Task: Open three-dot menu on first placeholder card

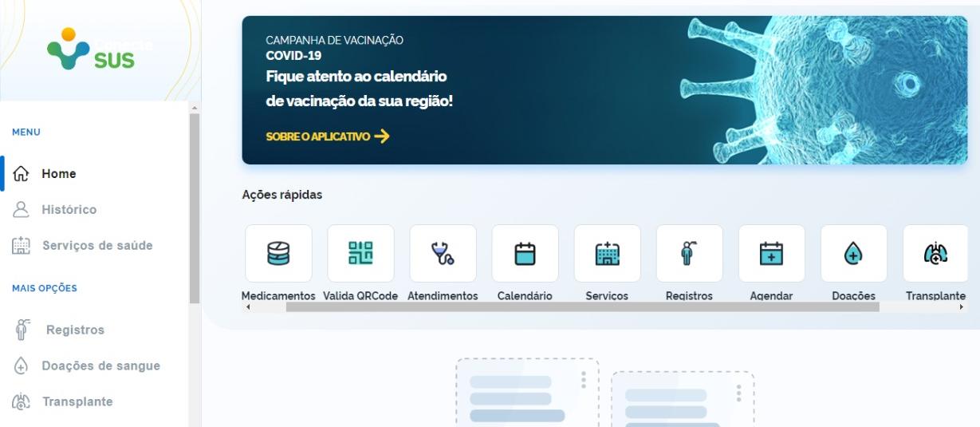Action: [584, 380]
